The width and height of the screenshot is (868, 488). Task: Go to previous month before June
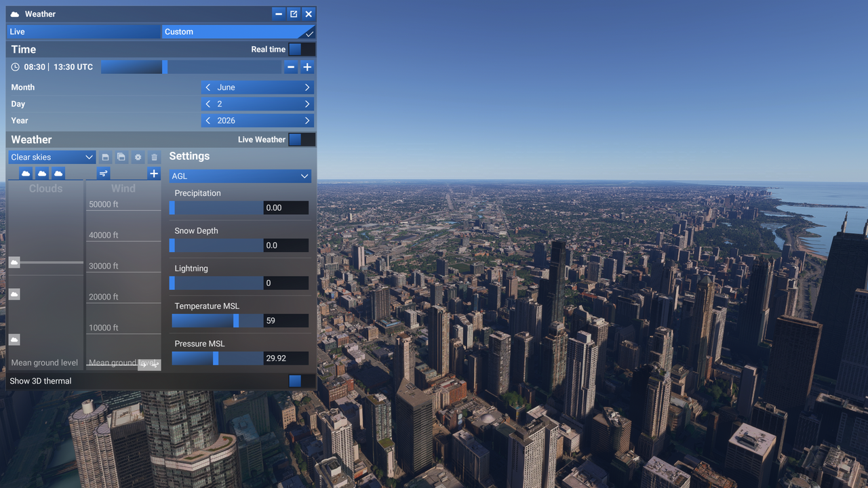pyautogui.click(x=208, y=87)
